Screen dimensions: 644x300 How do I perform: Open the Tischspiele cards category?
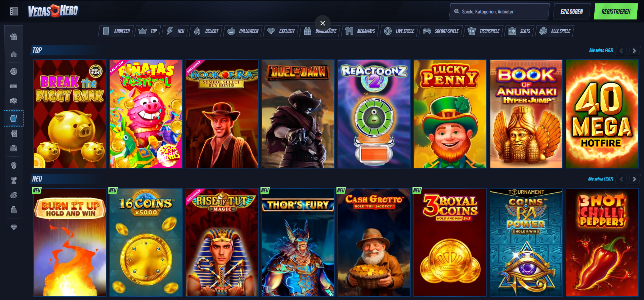(x=483, y=31)
